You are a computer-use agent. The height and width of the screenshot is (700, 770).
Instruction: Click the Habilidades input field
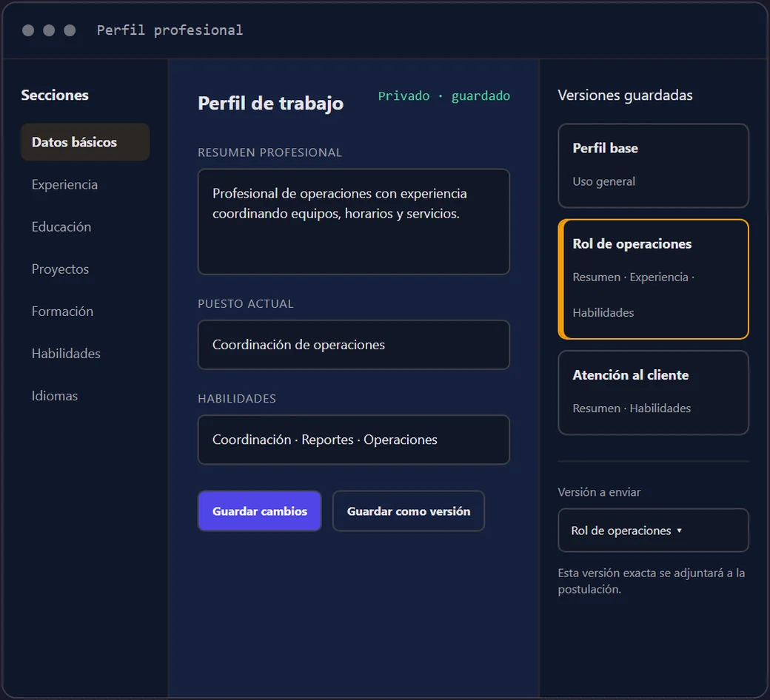(x=354, y=440)
